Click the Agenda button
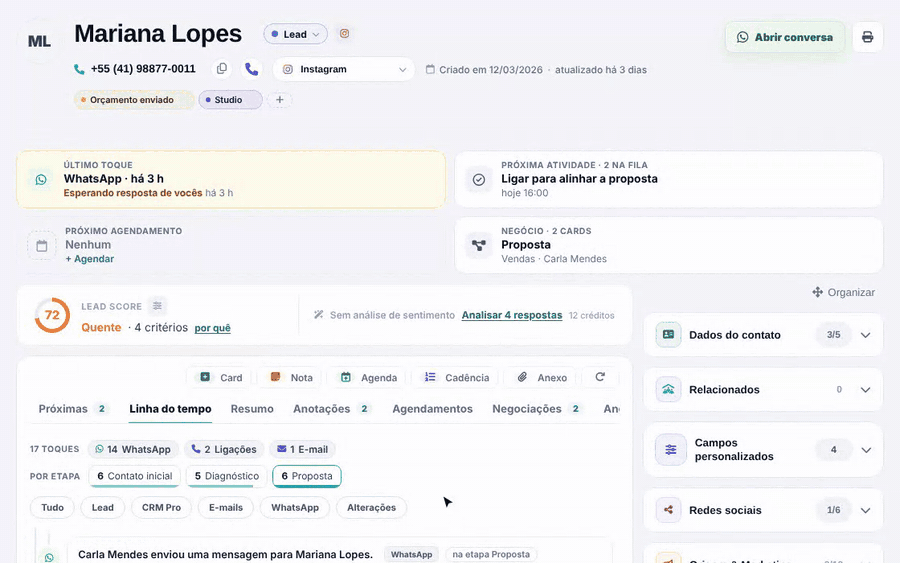Viewport: 900px width, 563px height. click(x=368, y=377)
